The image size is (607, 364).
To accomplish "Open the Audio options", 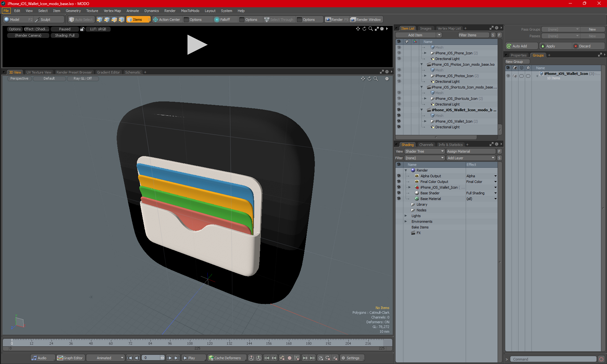I will point(39,358).
